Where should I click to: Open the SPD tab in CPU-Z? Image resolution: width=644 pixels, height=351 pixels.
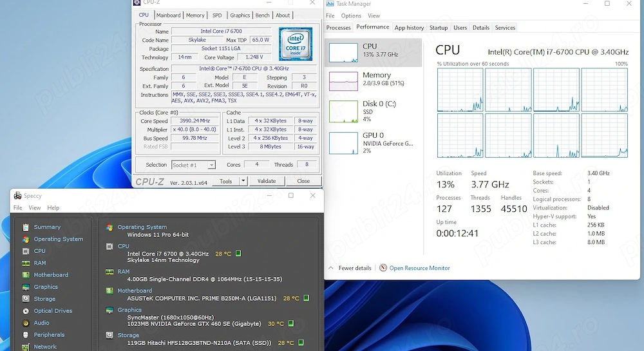(217, 15)
